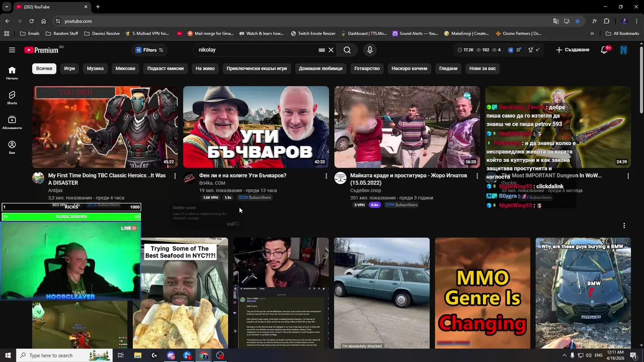Click the vidIQ trophy icon in header
This screenshot has width=644, height=362.
click(x=530, y=50)
